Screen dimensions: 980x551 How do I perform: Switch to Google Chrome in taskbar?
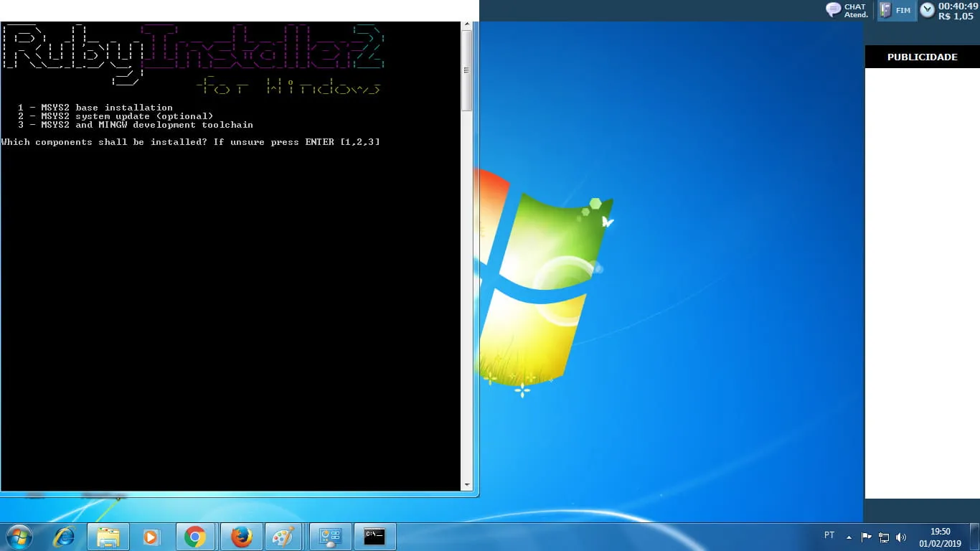click(195, 537)
